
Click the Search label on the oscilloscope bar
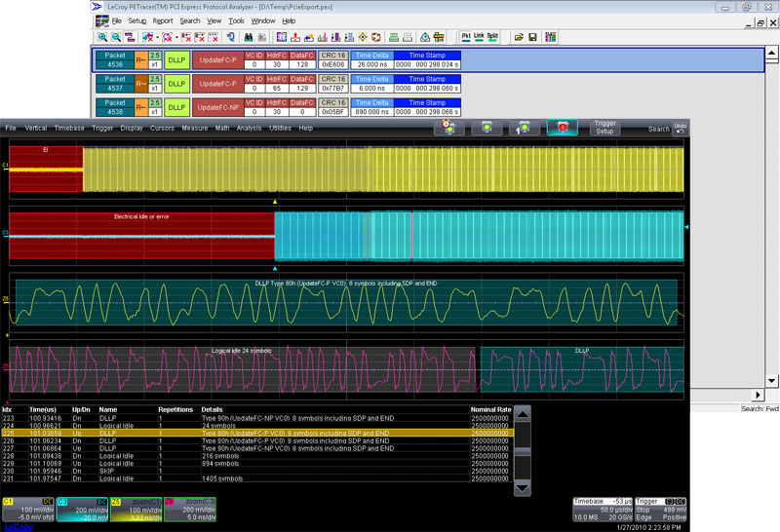(659, 129)
